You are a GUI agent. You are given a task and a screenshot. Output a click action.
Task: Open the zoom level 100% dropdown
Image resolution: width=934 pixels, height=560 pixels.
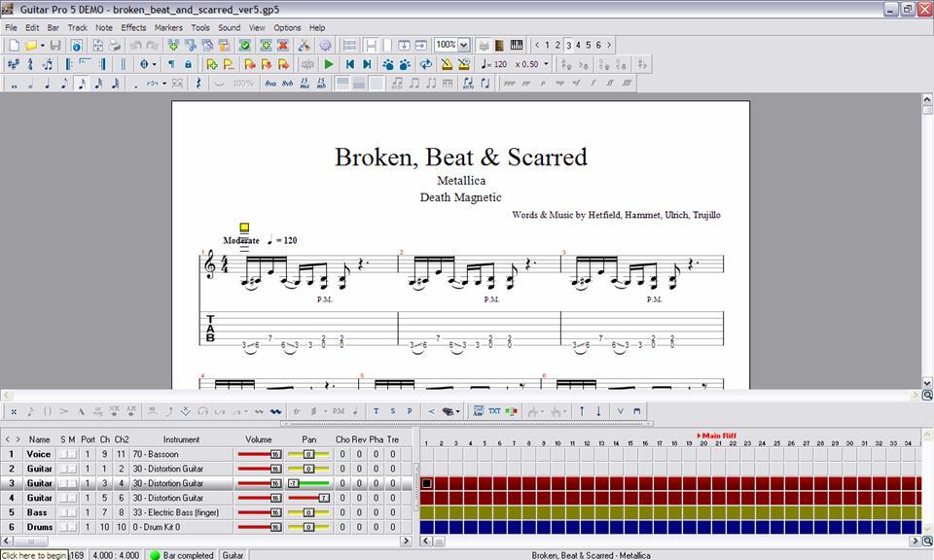click(453, 44)
